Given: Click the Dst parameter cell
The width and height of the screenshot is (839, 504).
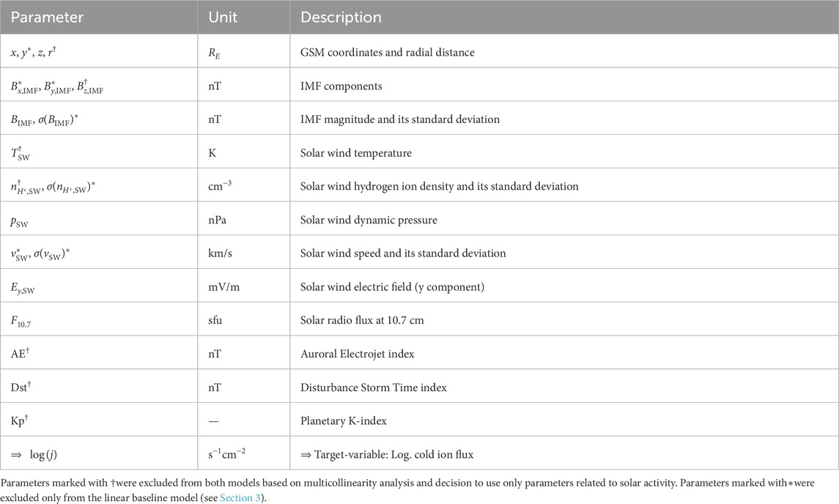Looking at the screenshot, I should click(23, 388).
